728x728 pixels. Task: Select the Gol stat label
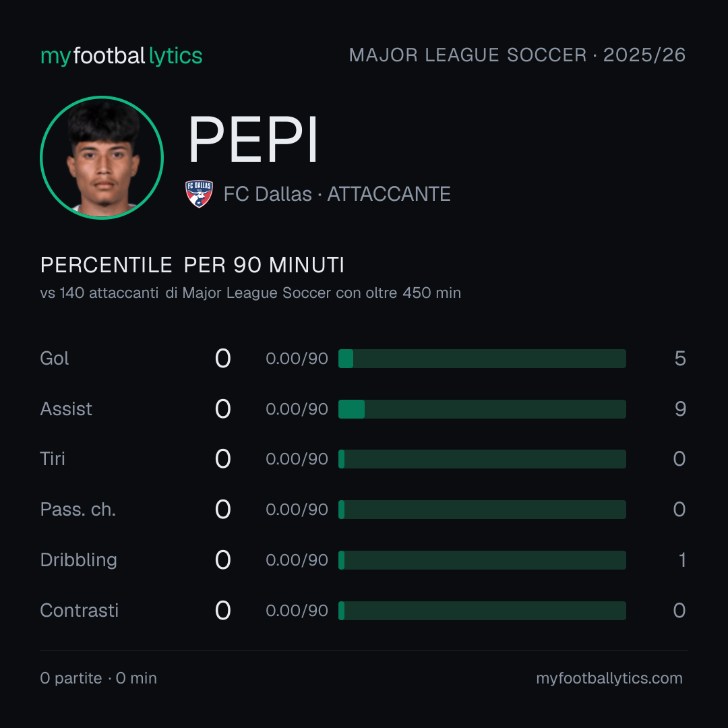55,359
